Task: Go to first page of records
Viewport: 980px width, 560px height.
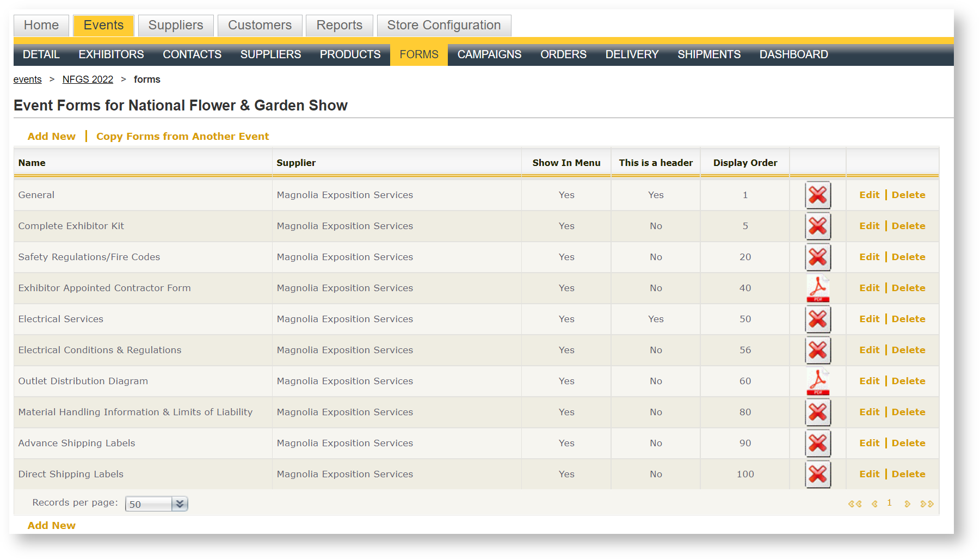Action: [x=854, y=504]
